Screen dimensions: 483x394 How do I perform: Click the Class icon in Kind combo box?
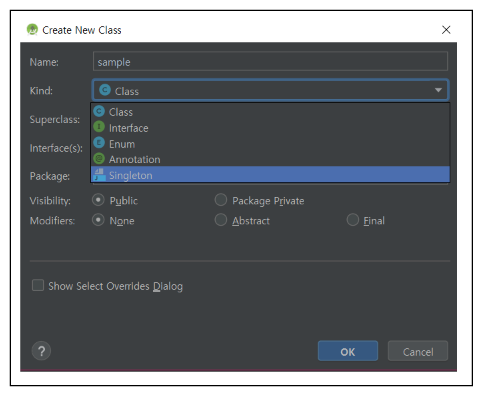point(105,90)
